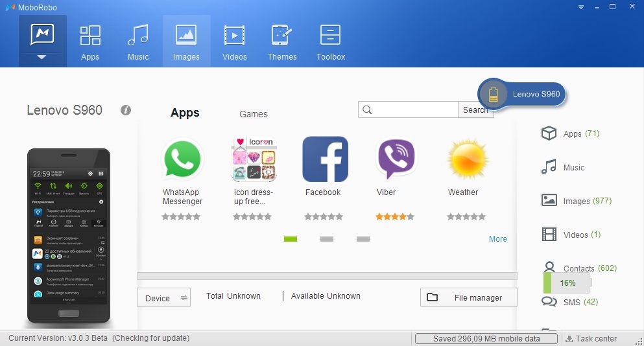Select the Facebook app icon
The width and height of the screenshot is (644, 346).
(326, 159)
